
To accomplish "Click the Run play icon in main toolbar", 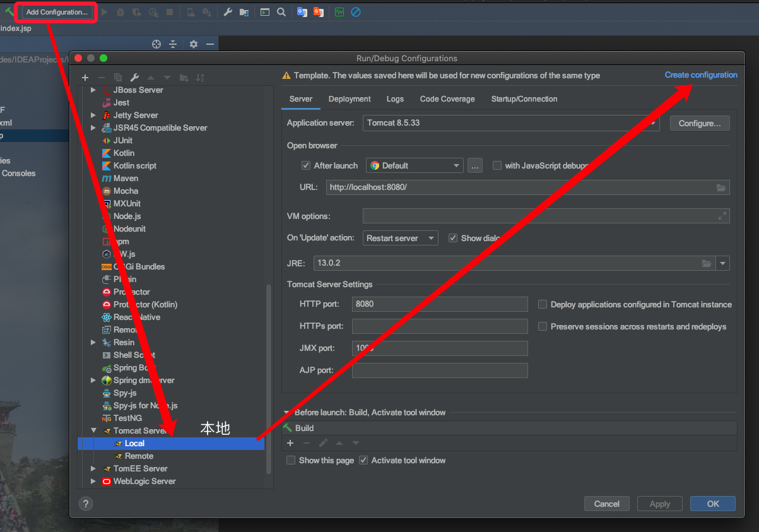I will (105, 12).
